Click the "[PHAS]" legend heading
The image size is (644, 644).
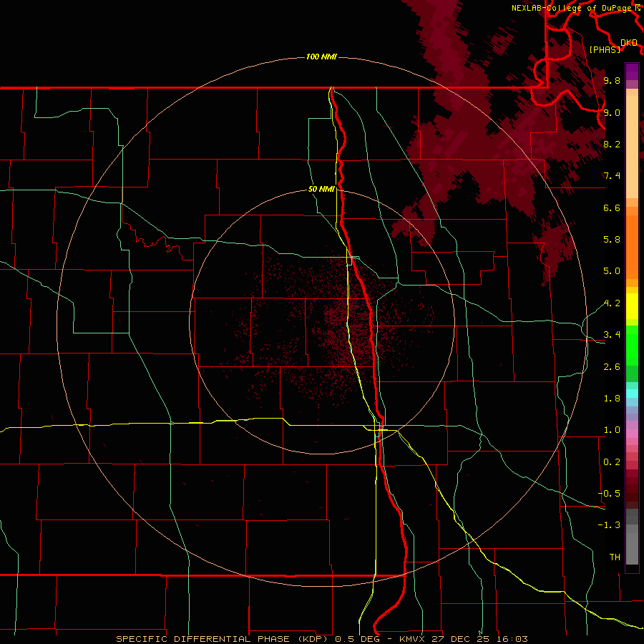click(x=605, y=49)
